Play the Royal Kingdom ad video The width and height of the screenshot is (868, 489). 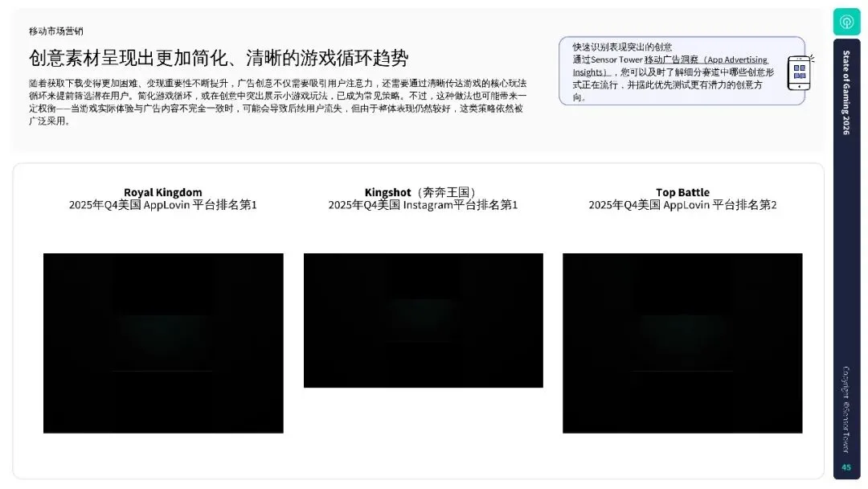tap(163, 343)
